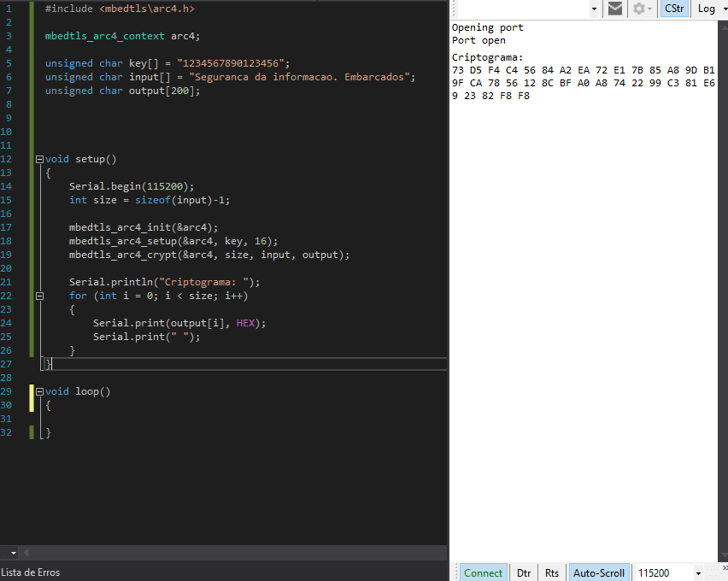Toggle the Rts line
This screenshot has height=581, width=728.
click(x=552, y=572)
